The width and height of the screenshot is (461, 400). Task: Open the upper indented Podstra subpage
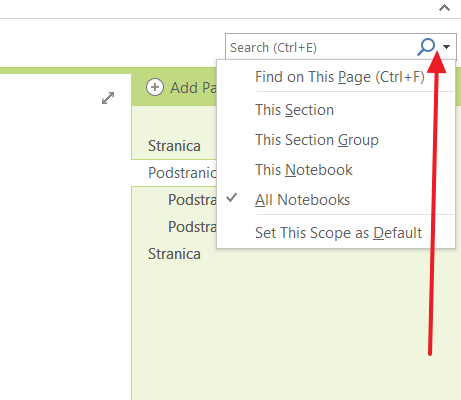pyautogui.click(x=192, y=200)
